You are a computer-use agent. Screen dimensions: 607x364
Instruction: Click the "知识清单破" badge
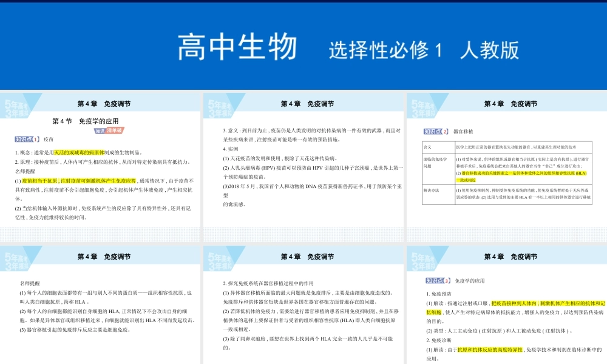(x=109, y=131)
